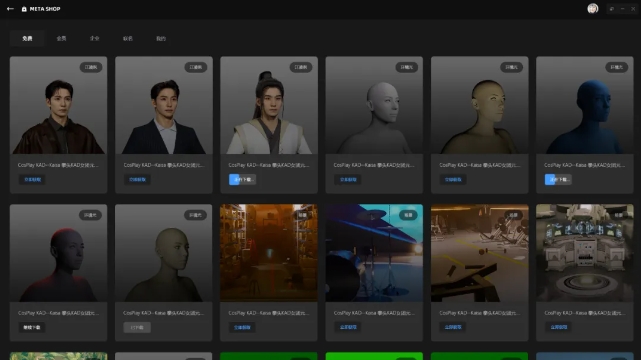Screen dimensions: 641x360
Task: Click the CosPlay KAD title under warehouse scene
Action: click(269, 313)
